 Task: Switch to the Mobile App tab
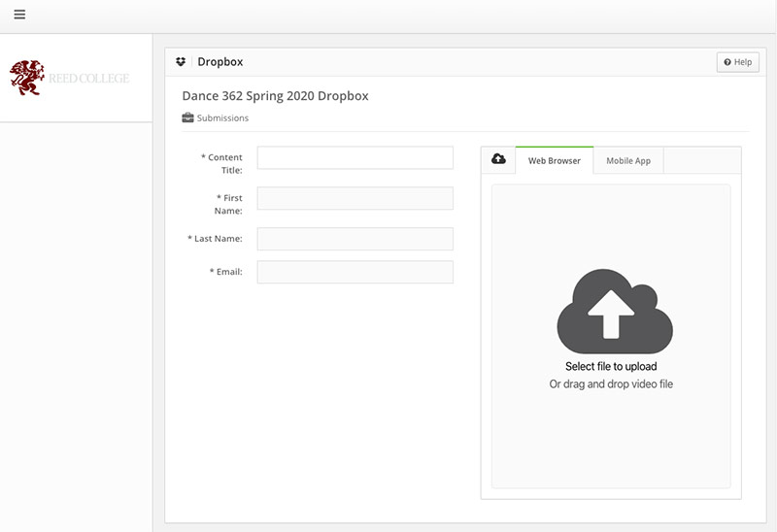click(628, 160)
